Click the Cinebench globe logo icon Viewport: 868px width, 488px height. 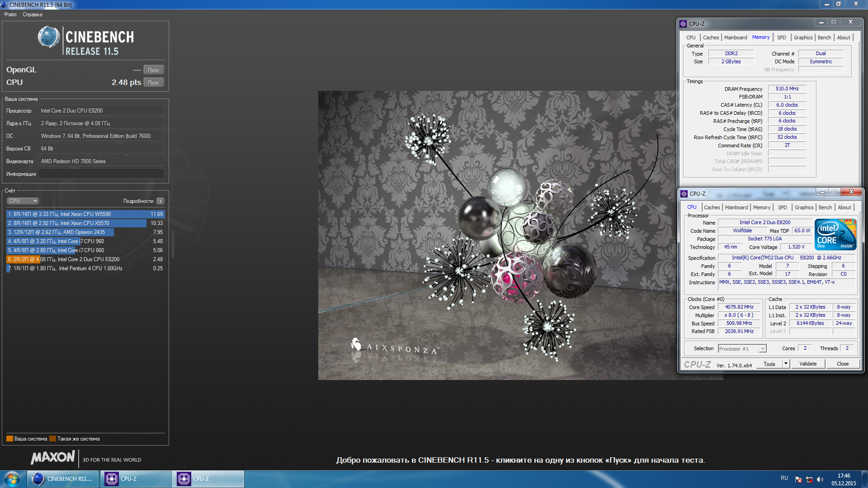click(x=48, y=37)
